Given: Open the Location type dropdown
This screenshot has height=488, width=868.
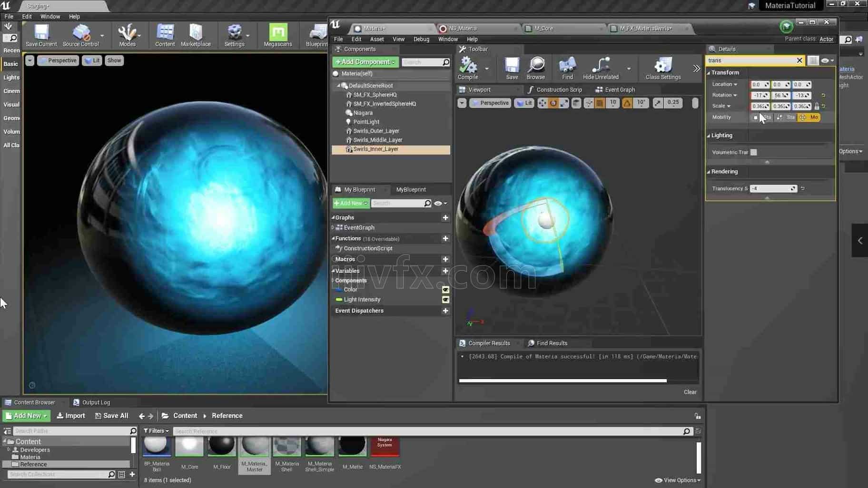Looking at the screenshot, I should pyautogui.click(x=725, y=84).
